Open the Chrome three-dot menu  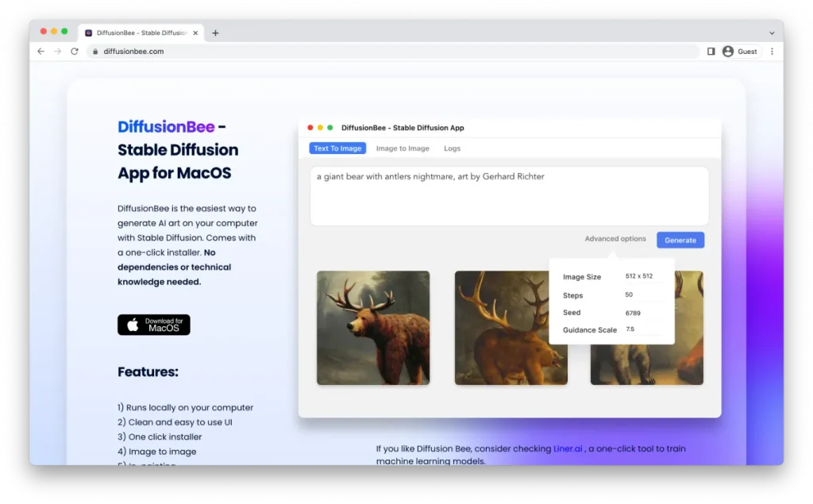pyautogui.click(x=772, y=52)
